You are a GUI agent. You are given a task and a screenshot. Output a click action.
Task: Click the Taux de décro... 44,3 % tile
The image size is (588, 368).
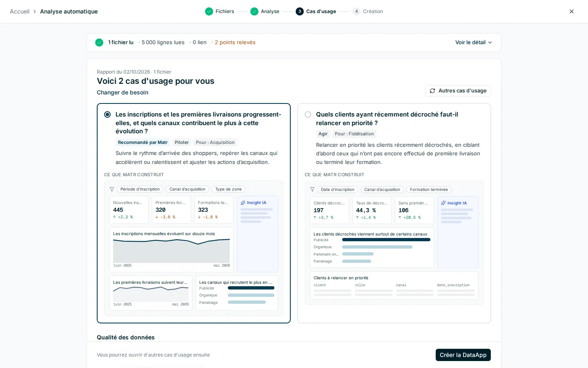[x=372, y=210]
